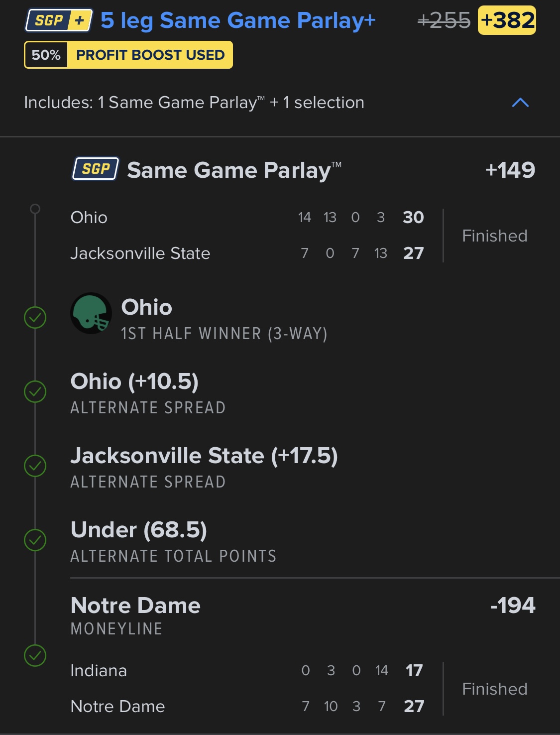Click Finished status for Indiana game
The width and height of the screenshot is (560, 735).
click(x=494, y=689)
